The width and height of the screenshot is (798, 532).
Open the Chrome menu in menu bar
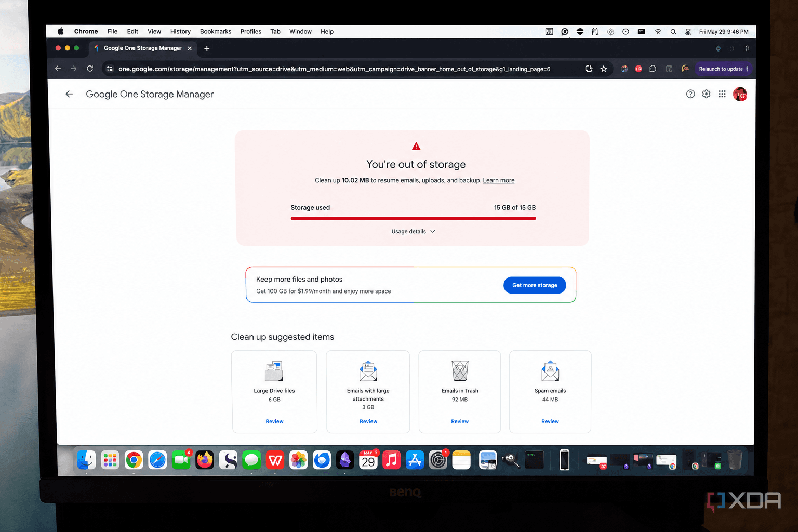(x=86, y=31)
